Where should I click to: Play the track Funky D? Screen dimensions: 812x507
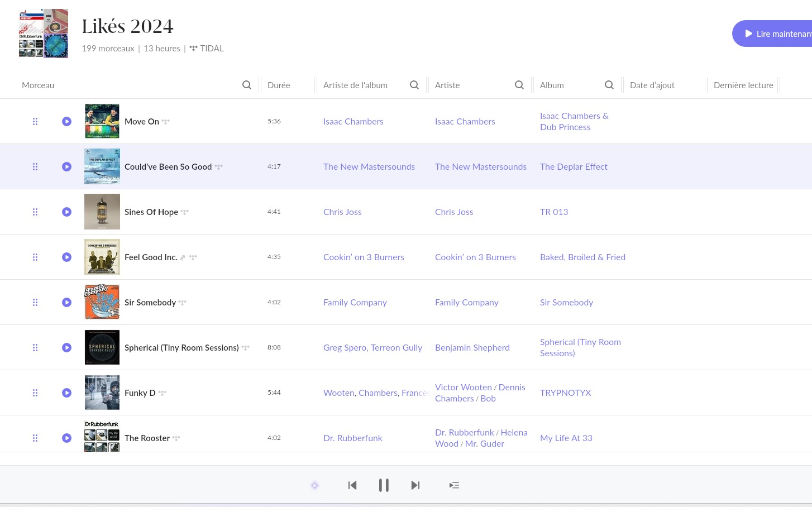[x=66, y=393]
